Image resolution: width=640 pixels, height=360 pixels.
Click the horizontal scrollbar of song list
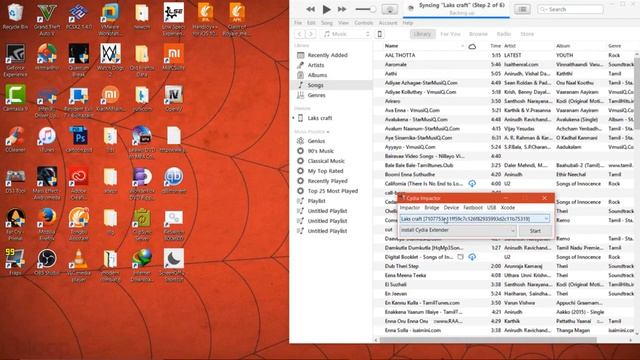click(488, 340)
